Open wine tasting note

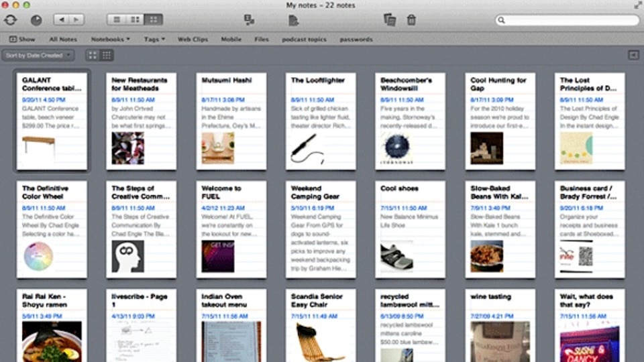coord(500,326)
